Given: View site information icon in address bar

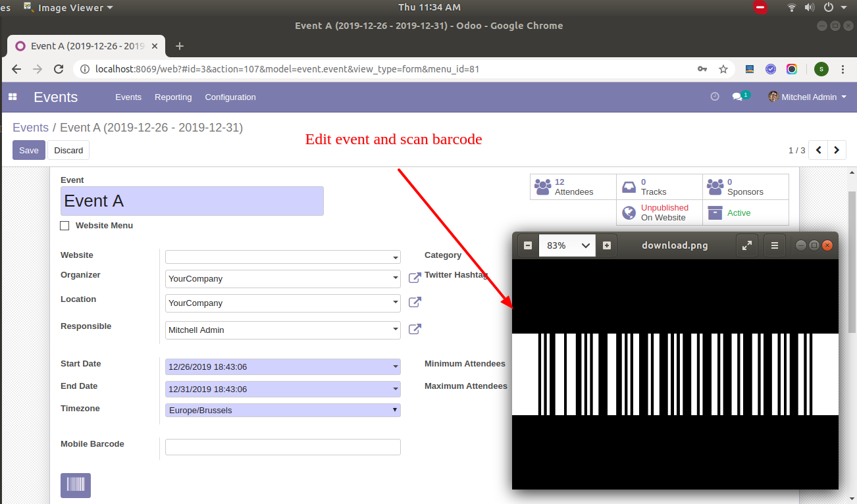Looking at the screenshot, I should click(x=84, y=68).
